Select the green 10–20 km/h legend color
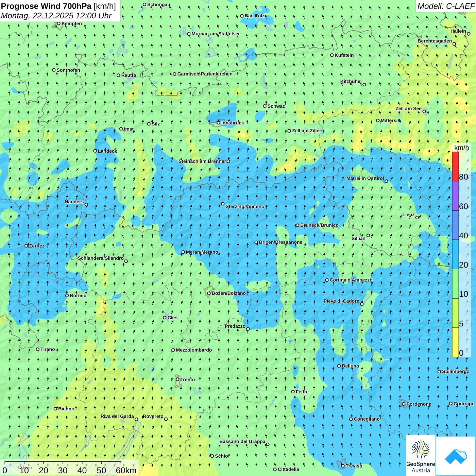Screen dimensions: 476x476 tap(455, 284)
